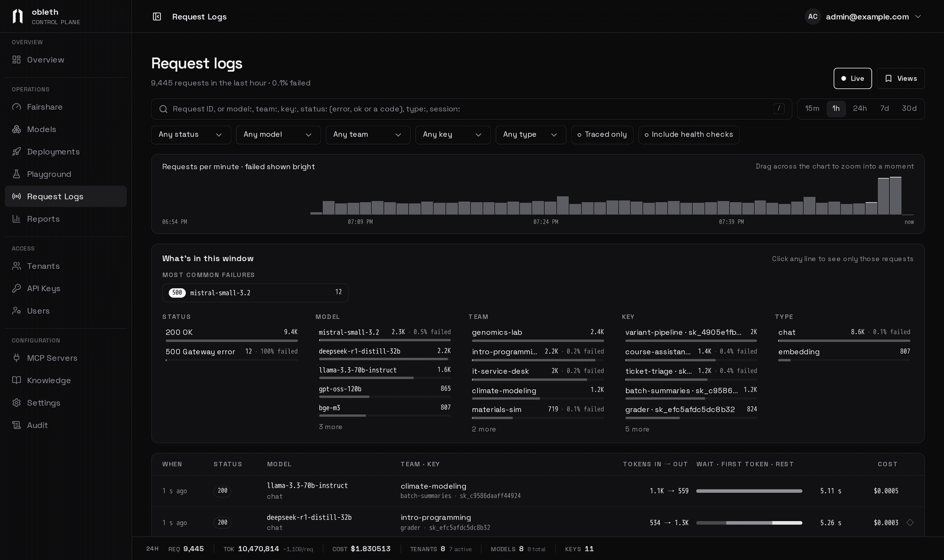Filter by 200 OK status line
This screenshot has width=944, height=560.
(232, 335)
